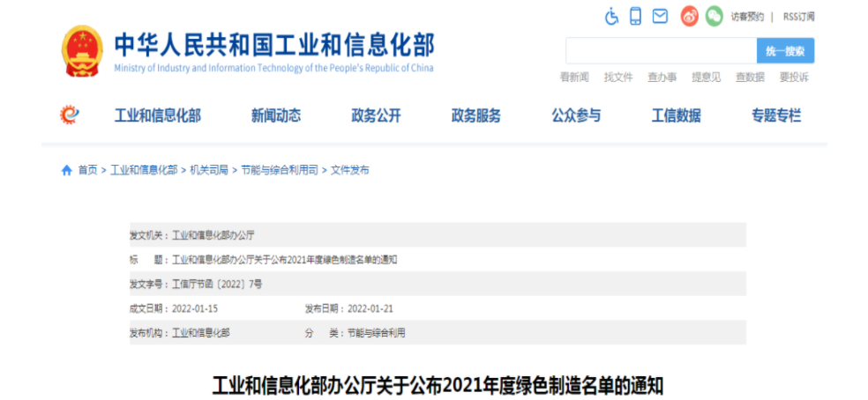Click the home icon in breadcrumb
This screenshot has width=868, height=400.
(x=66, y=170)
